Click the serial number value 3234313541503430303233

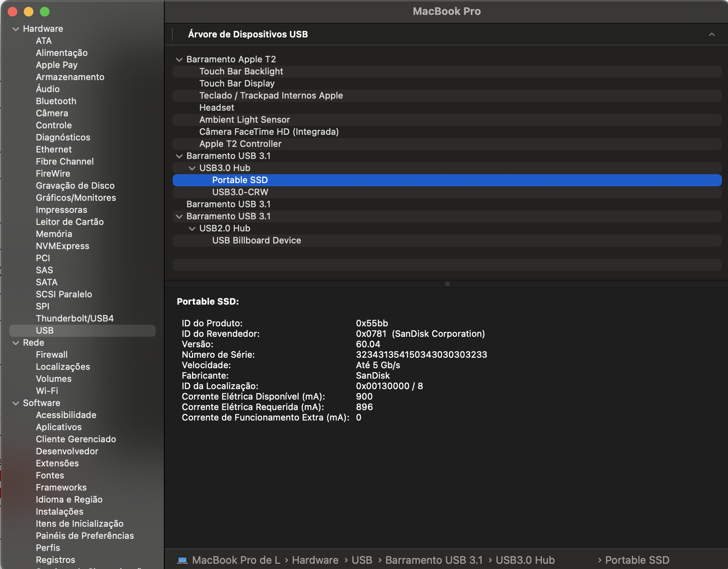pyautogui.click(x=422, y=355)
